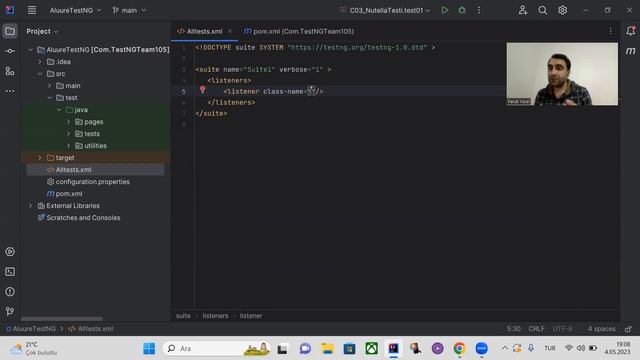Run C03_NutellaTesti.test01 configuration
This screenshot has width=640, height=360.
tap(444, 10)
